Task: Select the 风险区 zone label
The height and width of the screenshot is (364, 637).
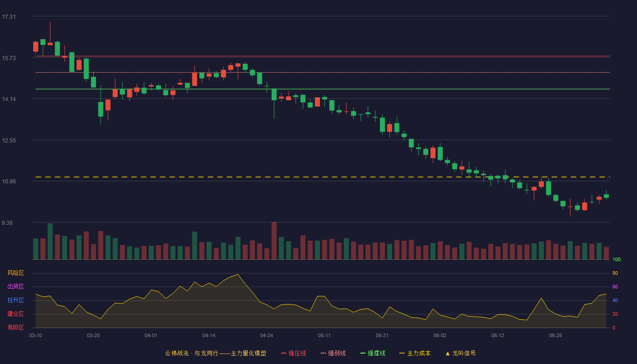Action: click(x=15, y=273)
